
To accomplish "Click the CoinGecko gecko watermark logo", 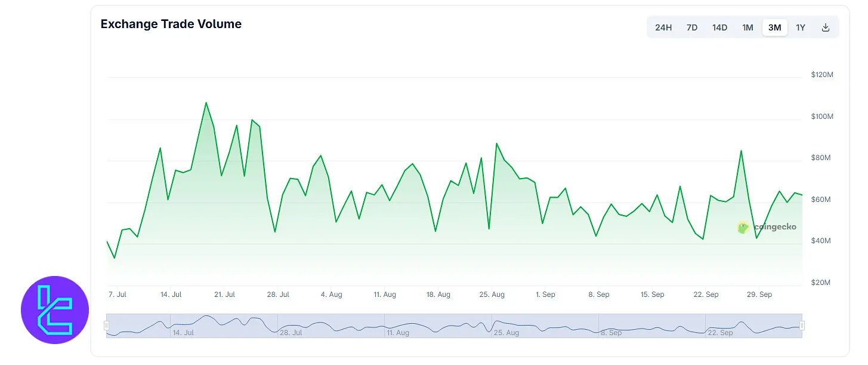I will (x=743, y=227).
